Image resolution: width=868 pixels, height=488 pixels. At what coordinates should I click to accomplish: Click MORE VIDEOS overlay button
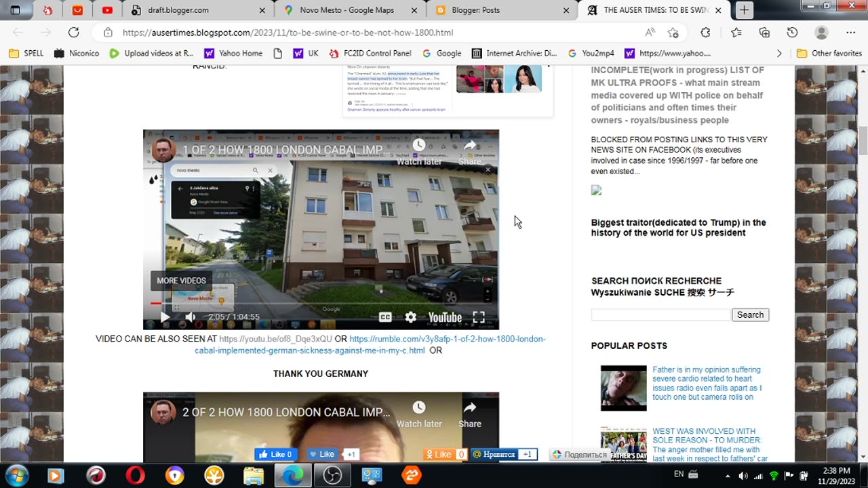181,281
